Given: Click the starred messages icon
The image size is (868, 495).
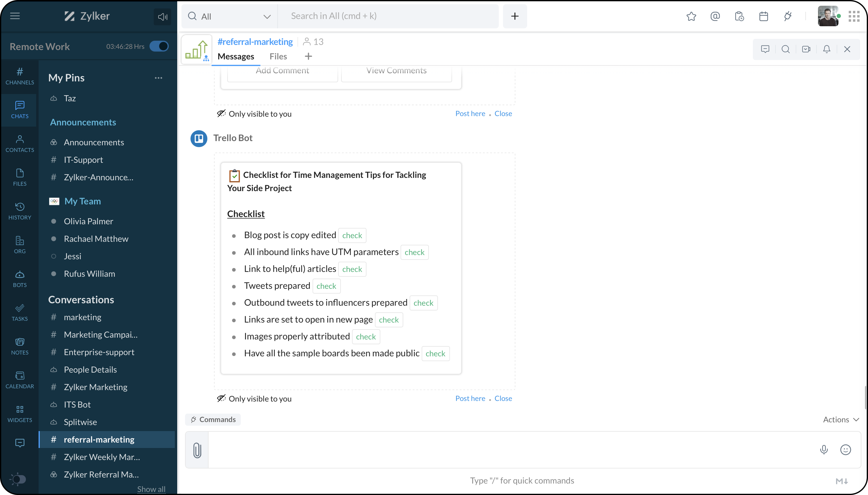Looking at the screenshot, I should [691, 16].
